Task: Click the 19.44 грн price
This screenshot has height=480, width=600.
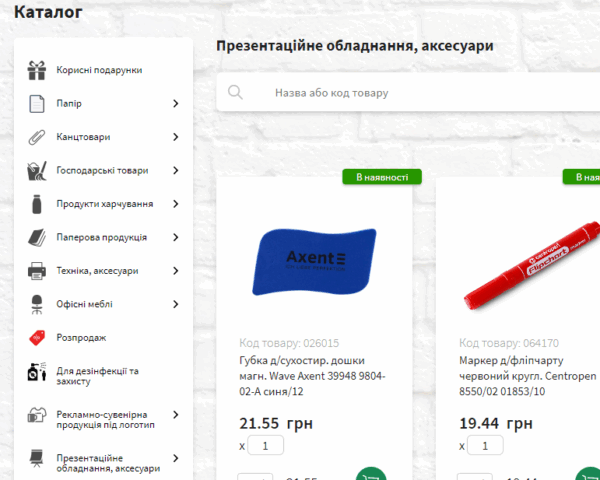Action: pyautogui.click(x=496, y=423)
